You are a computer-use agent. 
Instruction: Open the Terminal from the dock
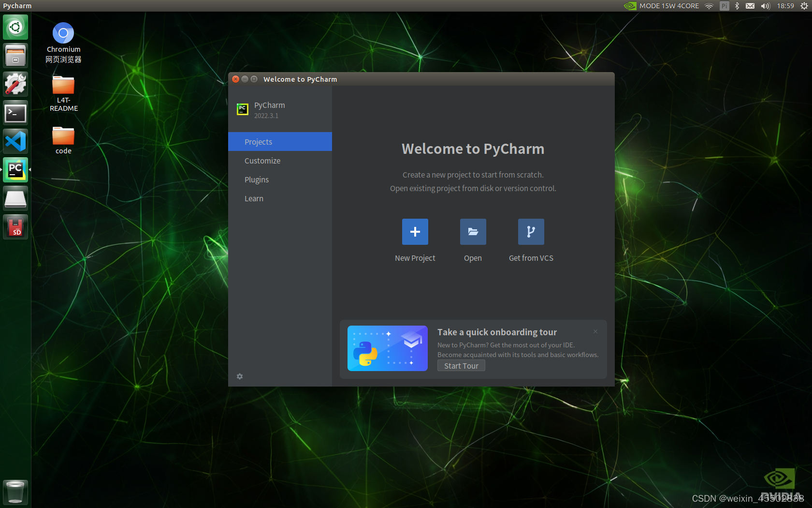(x=15, y=113)
